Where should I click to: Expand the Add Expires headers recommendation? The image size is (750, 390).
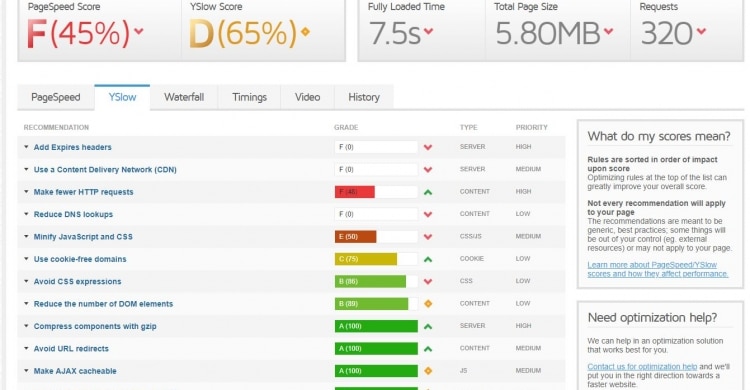(26, 147)
